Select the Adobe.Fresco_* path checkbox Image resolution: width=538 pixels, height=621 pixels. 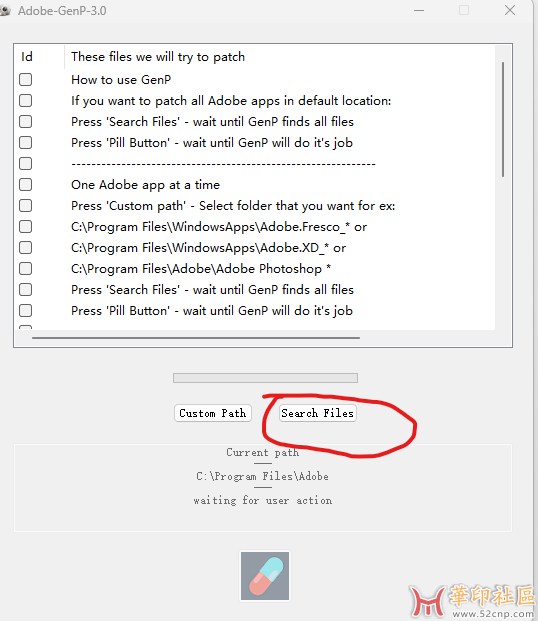(x=26, y=227)
